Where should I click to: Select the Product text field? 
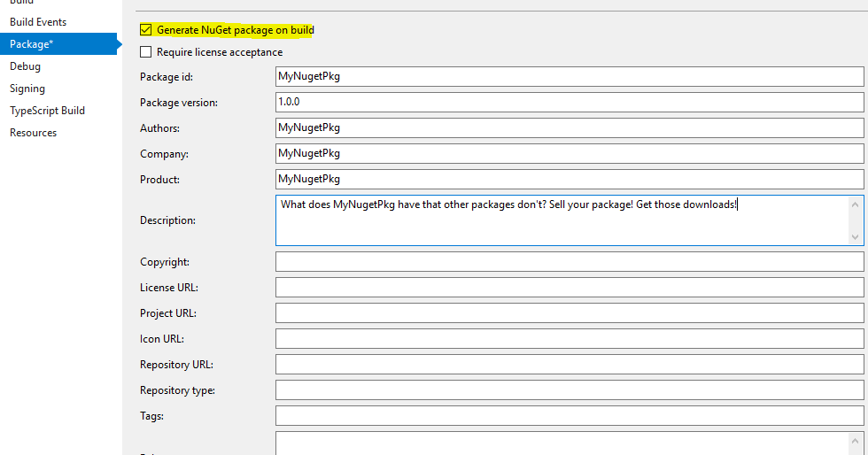click(570, 180)
